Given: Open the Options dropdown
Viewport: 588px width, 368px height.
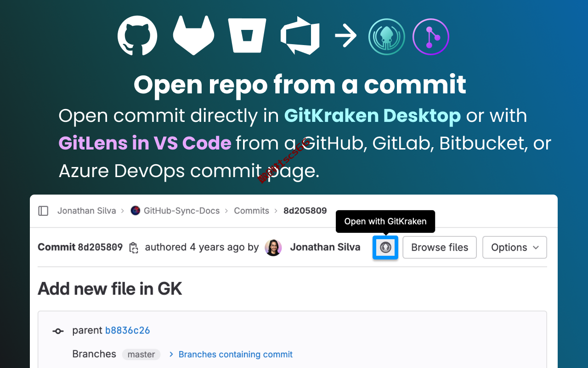Looking at the screenshot, I should [514, 247].
